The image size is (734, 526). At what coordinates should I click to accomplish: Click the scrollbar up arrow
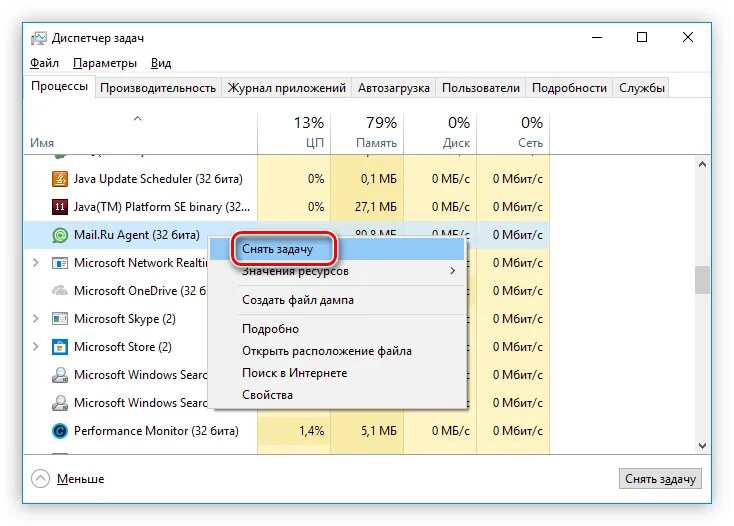point(702,164)
